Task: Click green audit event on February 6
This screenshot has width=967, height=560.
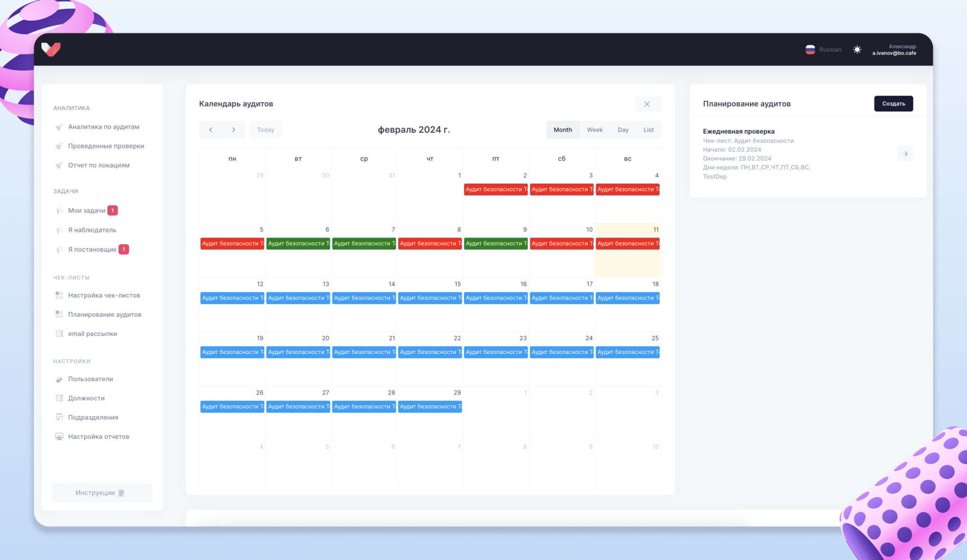Action: 298,244
